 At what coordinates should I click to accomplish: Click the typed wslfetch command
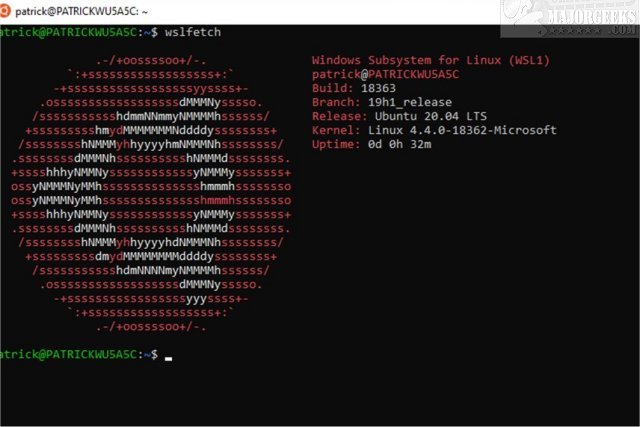(x=193, y=32)
